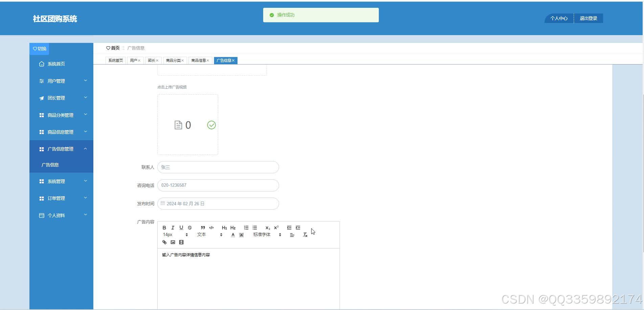The image size is (644, 310).
Task: Close the active 广告信息 tab
Action: pos(233,60)
